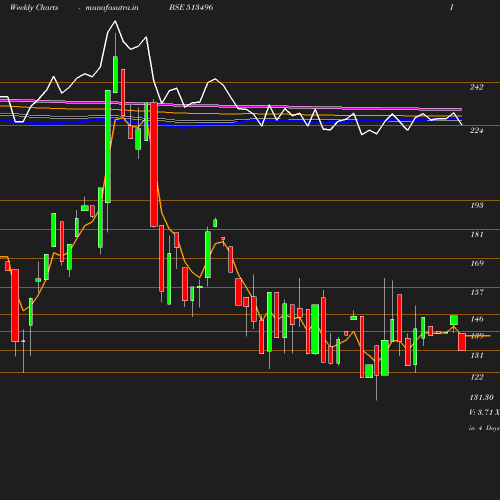Click the "in 4 Days" text
The width and height of the screenshot is (500, 500).
tap(484, 428)
